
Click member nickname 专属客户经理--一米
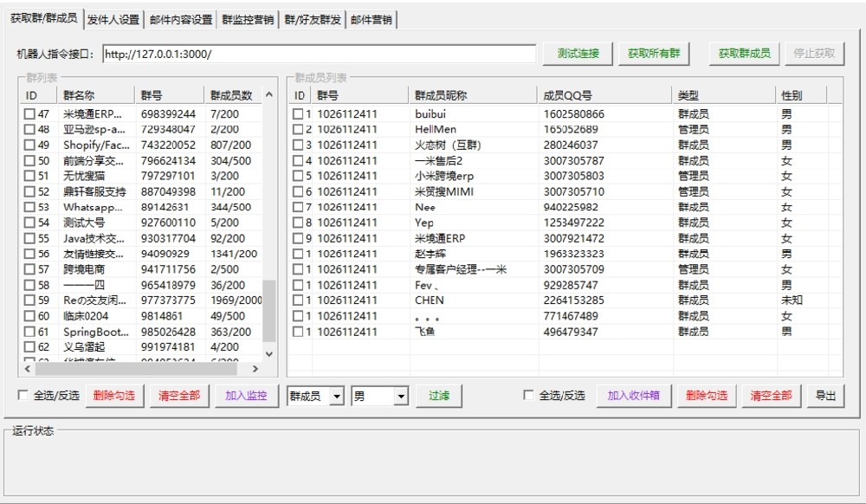tap(461, 269)
